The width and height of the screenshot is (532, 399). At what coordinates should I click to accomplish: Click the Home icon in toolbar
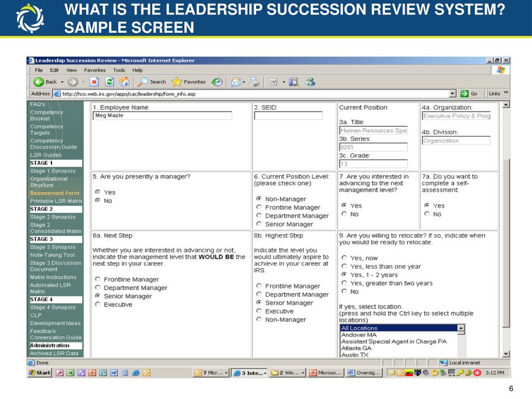coord(124,82)
